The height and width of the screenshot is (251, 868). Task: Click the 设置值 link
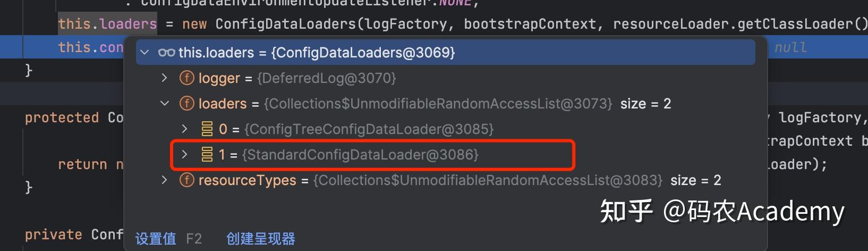(156, 239)
